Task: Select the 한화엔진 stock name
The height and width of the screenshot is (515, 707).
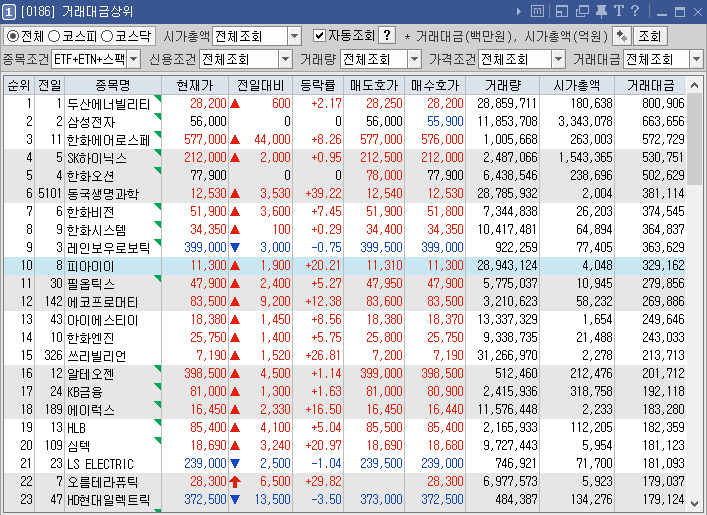Action: point(90,338)
